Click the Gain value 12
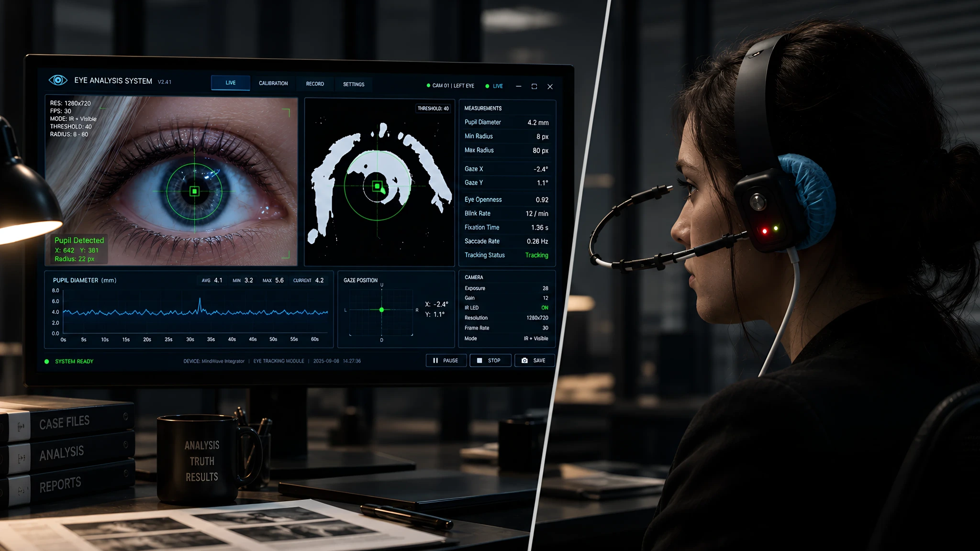 (x=546, y=298)
